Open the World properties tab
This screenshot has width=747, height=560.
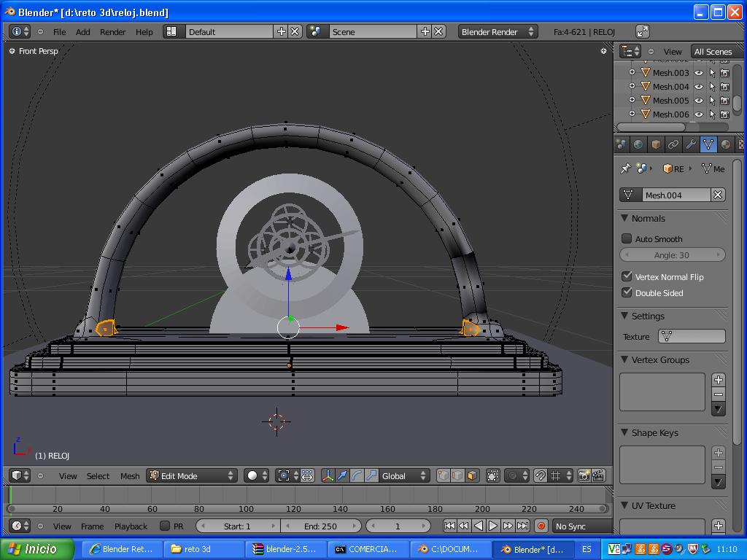pos(638,144)
